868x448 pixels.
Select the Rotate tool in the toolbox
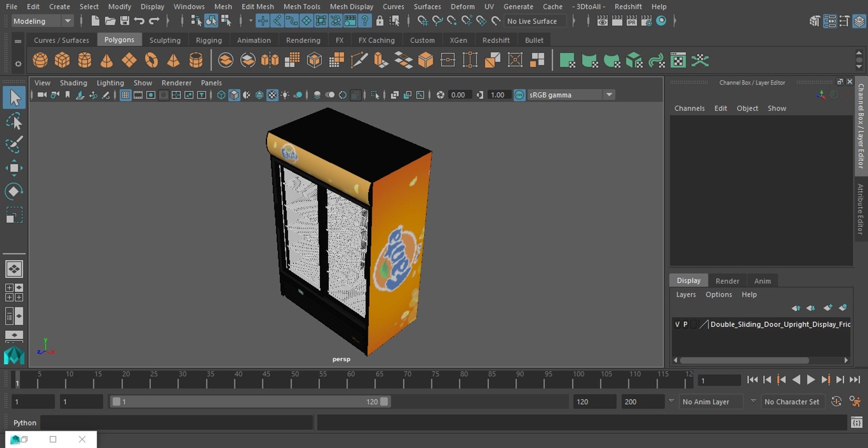(14, 191)
